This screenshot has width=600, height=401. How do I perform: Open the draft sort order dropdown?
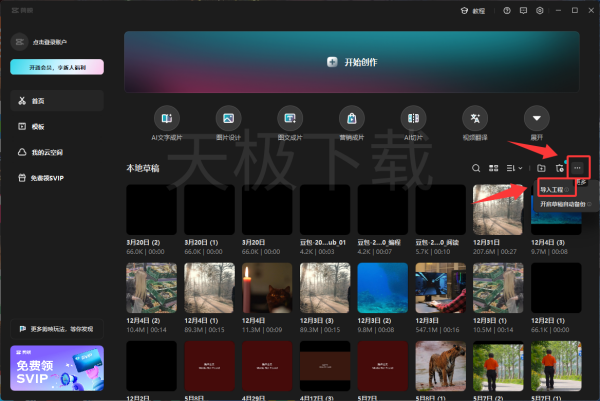point(515,168)
